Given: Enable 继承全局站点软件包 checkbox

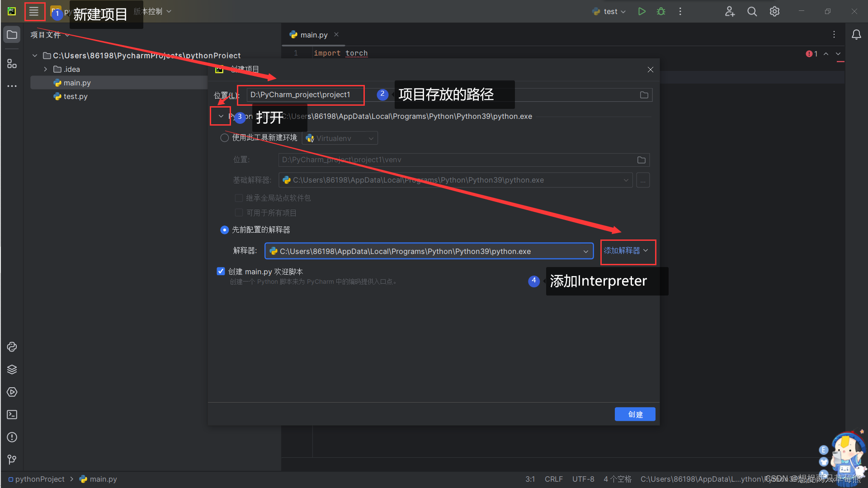Looking at the screenshot, I should (x=239, y=197).
